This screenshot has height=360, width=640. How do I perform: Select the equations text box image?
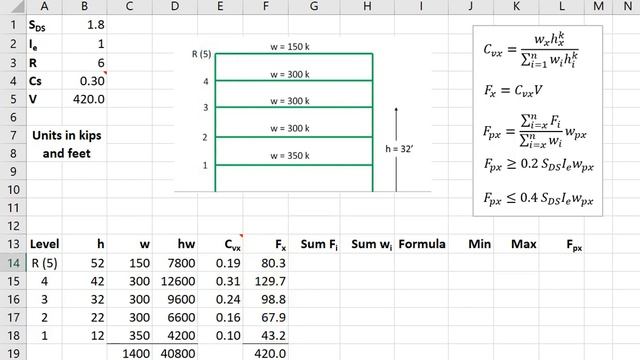pyautogui.click(x=538, y=121)
